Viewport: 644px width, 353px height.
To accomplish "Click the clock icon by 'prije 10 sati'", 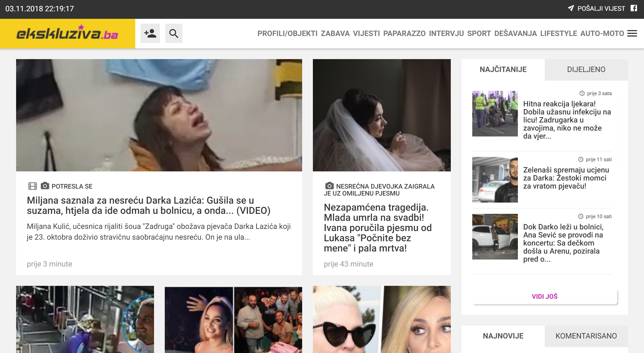I will pyautogui.click(x=581, y=216).
